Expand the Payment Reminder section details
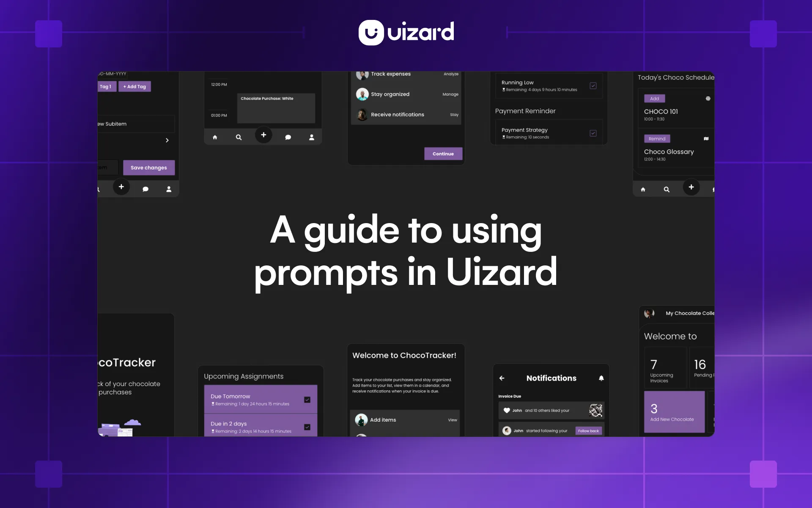Screen dimensions: 812x508 pos(524,110)
